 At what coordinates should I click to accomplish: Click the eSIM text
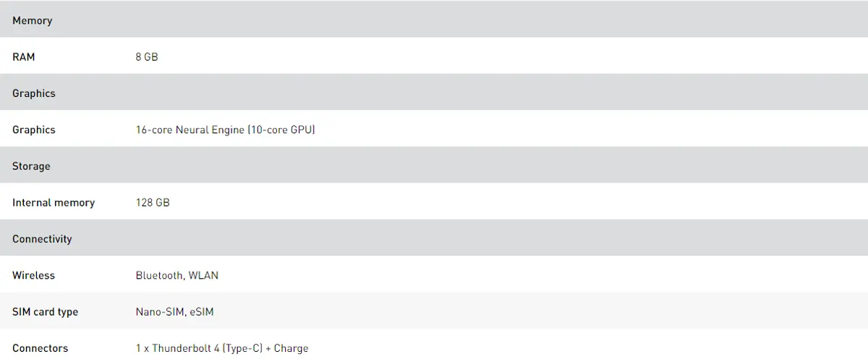[201, 312]
